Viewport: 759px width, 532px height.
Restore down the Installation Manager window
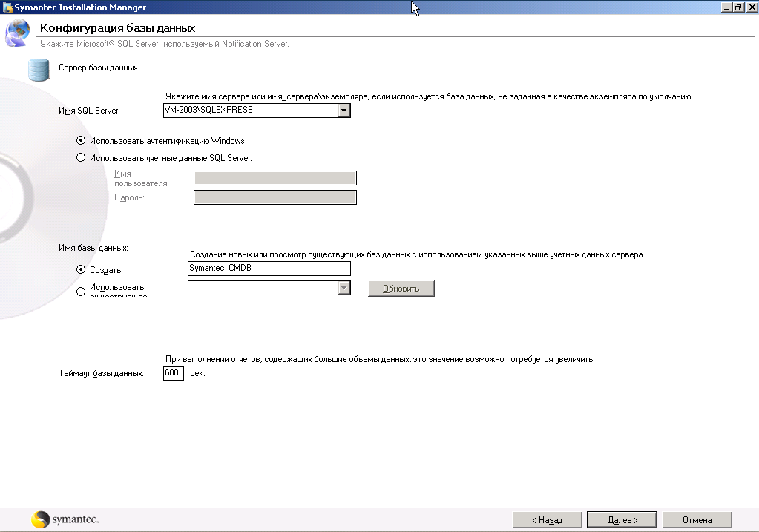click(739, 7)
